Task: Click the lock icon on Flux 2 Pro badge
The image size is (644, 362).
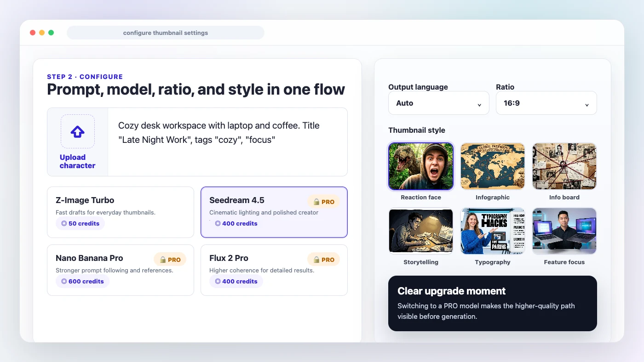Action: tap(316, 260)
